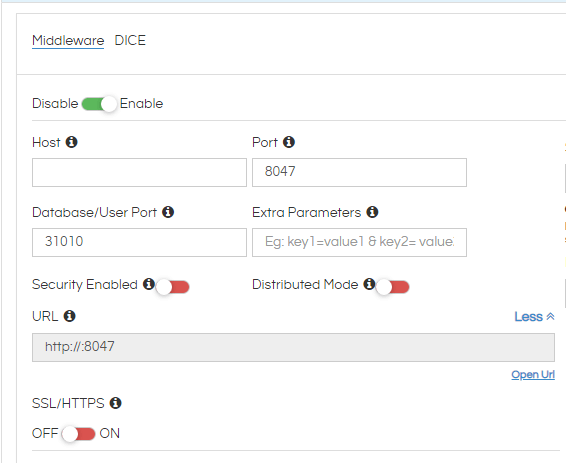
Task: Click the Host info icon
Action: [x=71, y=142]
